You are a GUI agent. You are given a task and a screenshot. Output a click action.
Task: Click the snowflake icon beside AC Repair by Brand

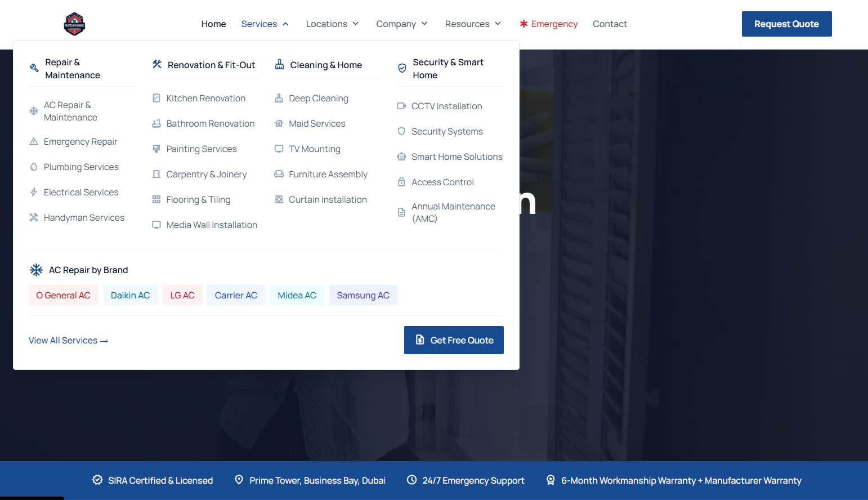point(36,270)
